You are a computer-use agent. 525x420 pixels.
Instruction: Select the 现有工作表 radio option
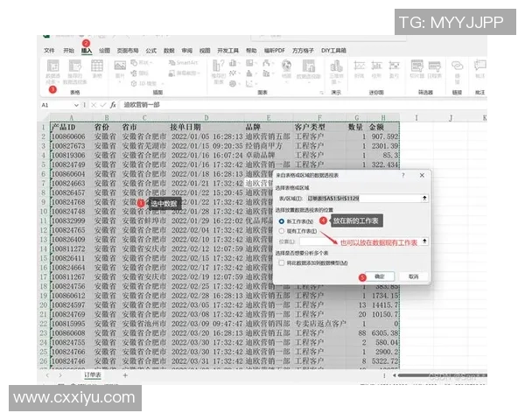coord(281,230)
